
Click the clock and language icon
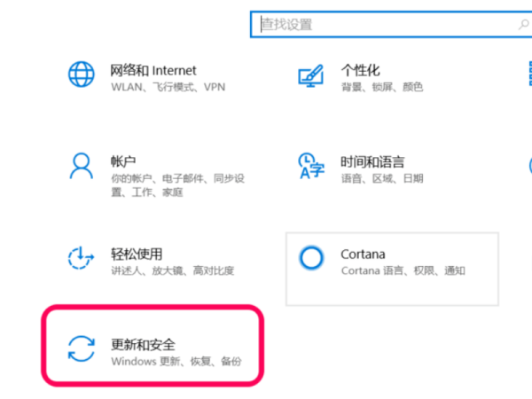coord(311,166)
